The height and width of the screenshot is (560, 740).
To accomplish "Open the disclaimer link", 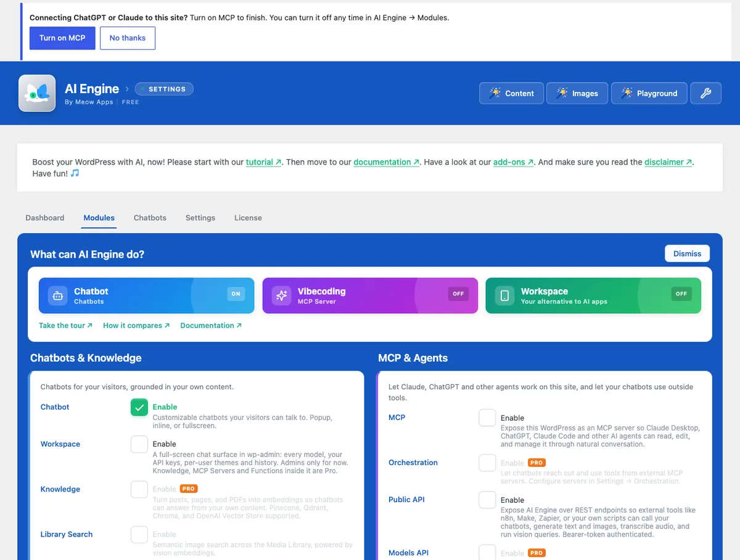I will (668, 162).
